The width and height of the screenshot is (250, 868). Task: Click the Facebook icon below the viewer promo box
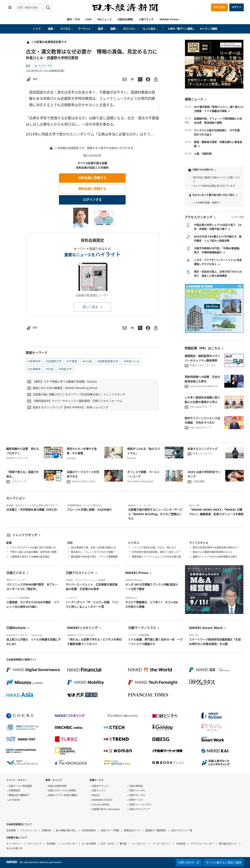[148, 328]
